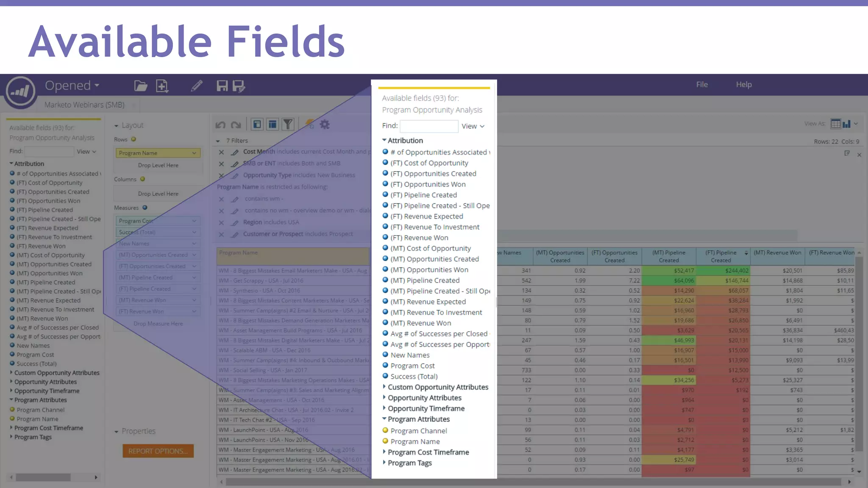Expand Program Tags in enlarged panel

tap(384, 463)
